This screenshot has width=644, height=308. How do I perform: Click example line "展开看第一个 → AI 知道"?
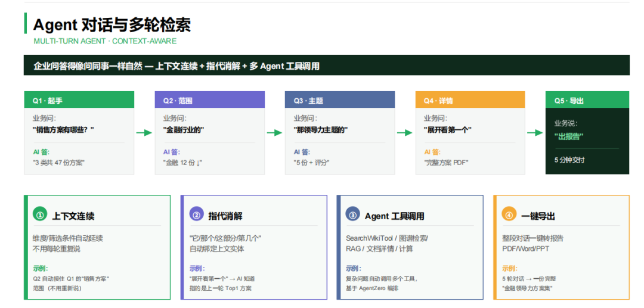tap(222, 279)
